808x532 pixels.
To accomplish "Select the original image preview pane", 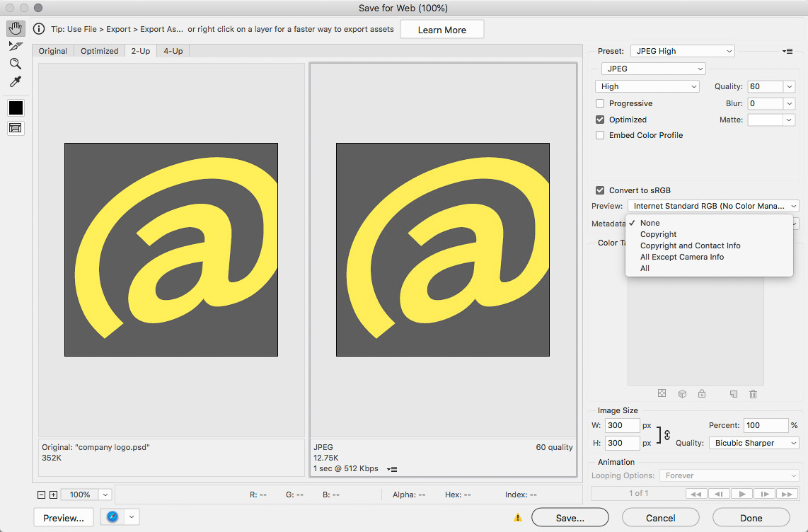I will [x=172, y=250].
